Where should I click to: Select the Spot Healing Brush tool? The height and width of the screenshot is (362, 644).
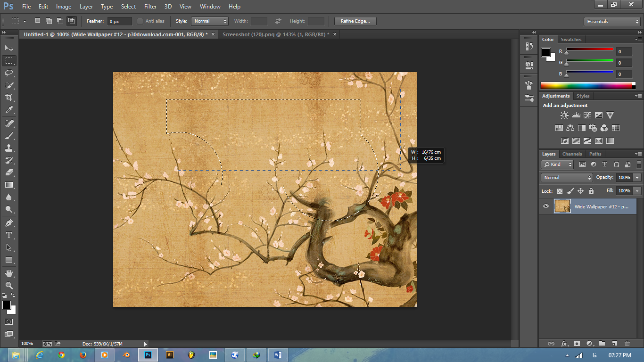(x=9, y=123)
